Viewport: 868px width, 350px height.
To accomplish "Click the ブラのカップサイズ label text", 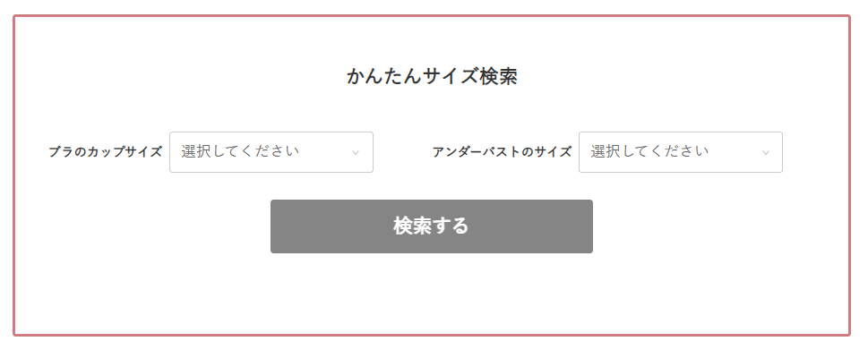I will [105, 152].
